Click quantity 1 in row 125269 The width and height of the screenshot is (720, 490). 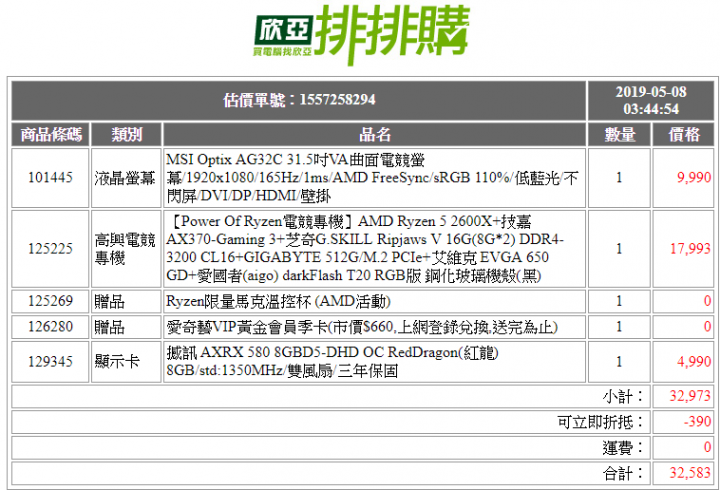(x=619, y=301)
